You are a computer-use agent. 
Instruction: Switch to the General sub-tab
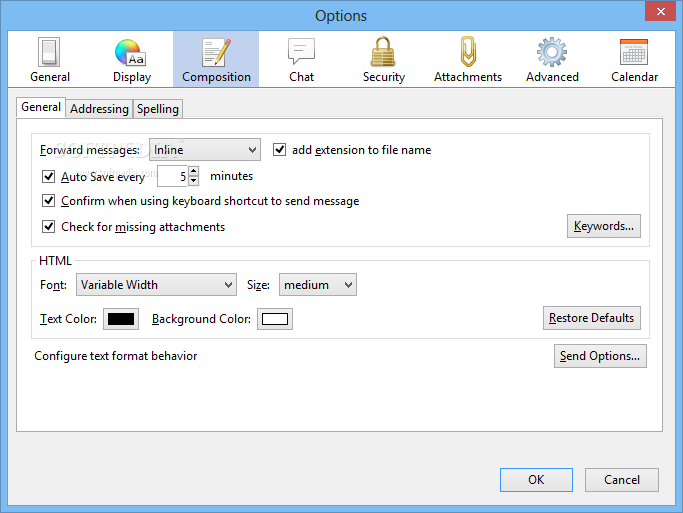[41, 107]
